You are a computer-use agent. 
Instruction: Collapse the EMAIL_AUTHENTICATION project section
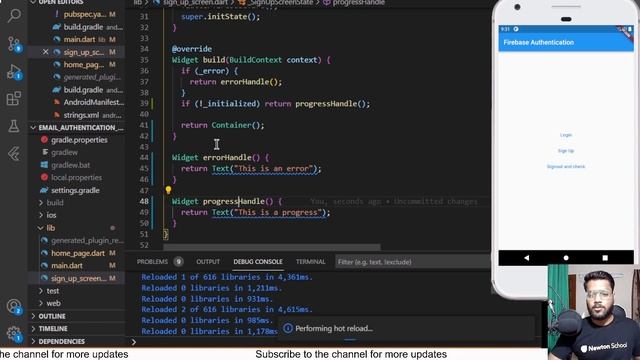pos(76,128)
